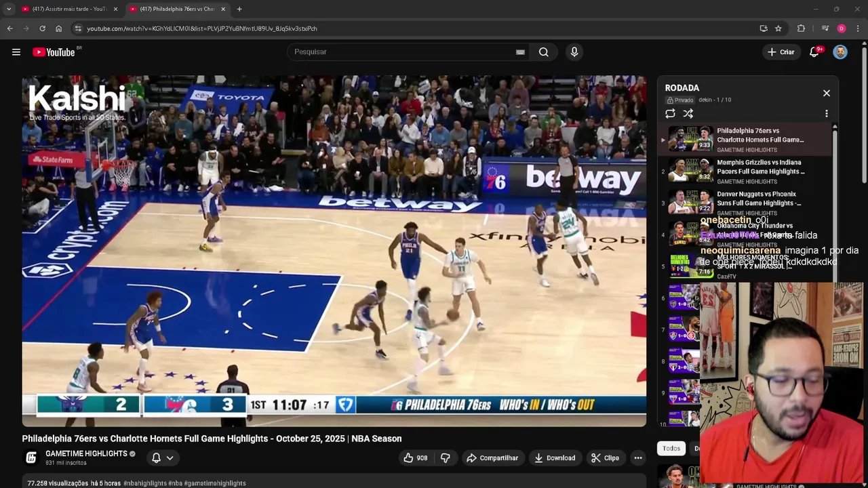The height and width of the screenshot is (488, 868).
Task: Play Oklahoma City Thunder playlist video
Action: [745, 235]
